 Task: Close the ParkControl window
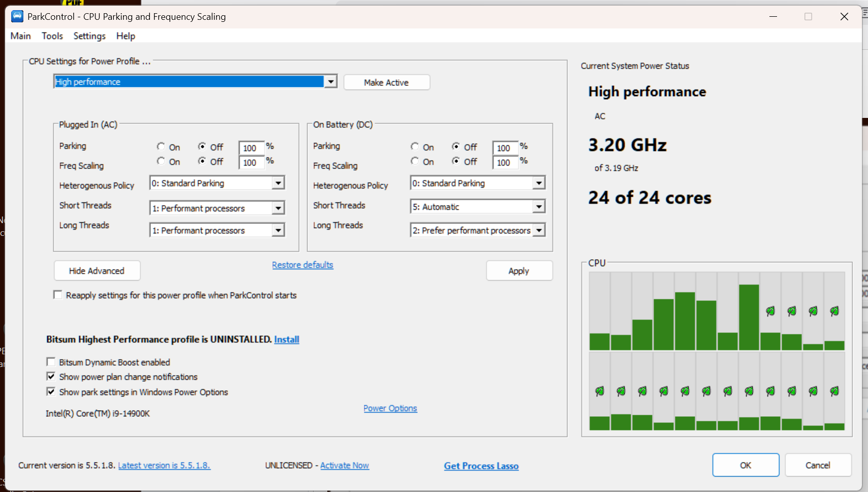coord(844,16)
